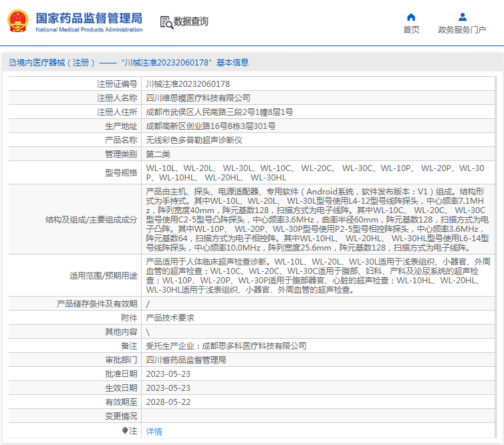The image size is (504, 445).
Task: Click the 首页 text label
Action: point(411,29)
